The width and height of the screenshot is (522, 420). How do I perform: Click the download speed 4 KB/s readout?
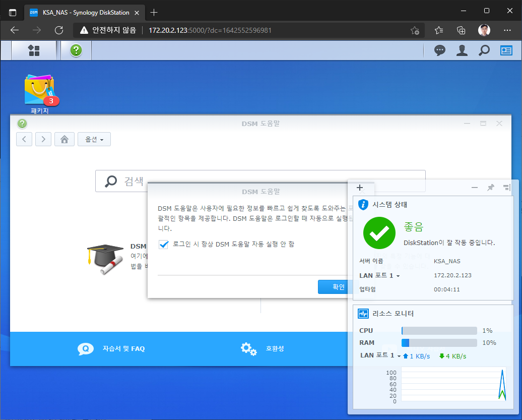[x=453, y=356]
